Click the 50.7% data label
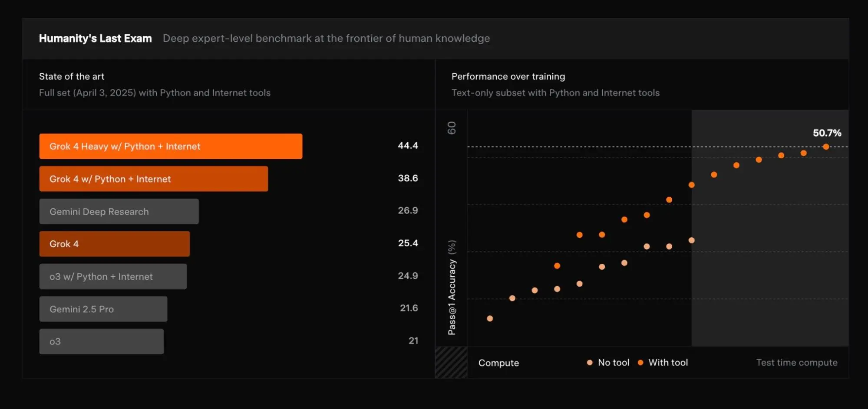The image size is (868, 409). [827, 133]
